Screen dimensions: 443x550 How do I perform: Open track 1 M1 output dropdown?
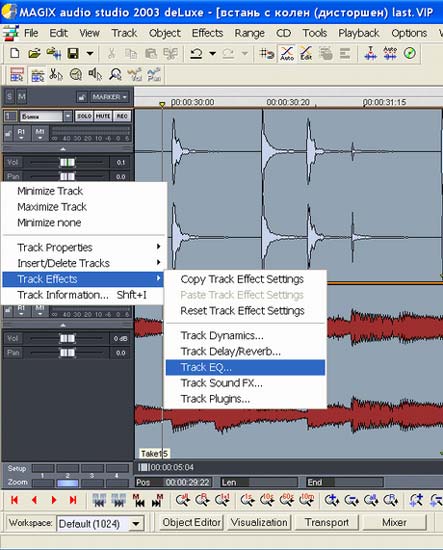pyautogui.click(x=40, y=134)
